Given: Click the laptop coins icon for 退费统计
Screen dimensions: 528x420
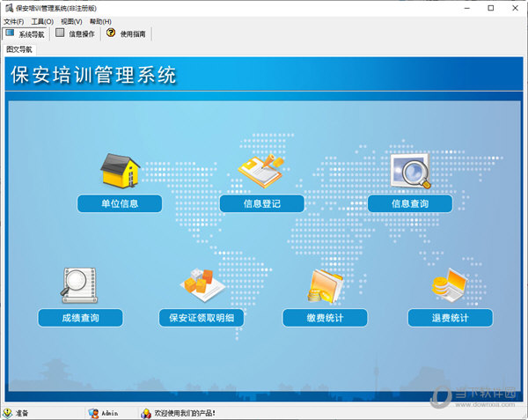Looking at the screenshot, I should pyautogui.click(x=450, y=285).
